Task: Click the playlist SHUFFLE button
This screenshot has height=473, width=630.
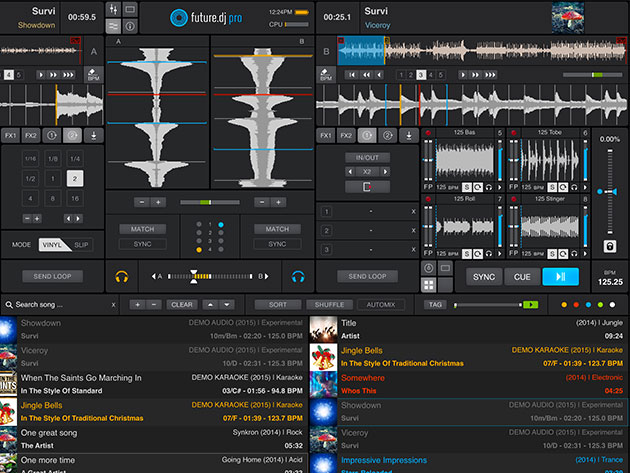Action: (x=329, y=305)
